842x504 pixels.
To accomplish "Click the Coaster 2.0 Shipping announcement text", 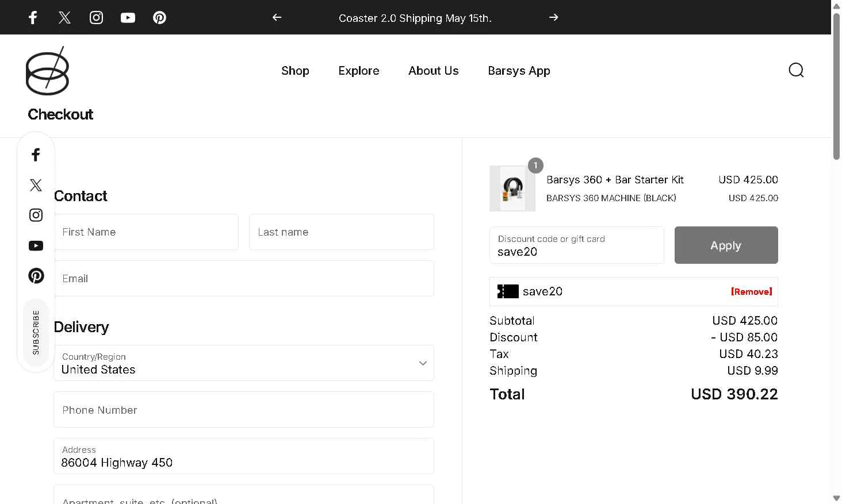I will [x=415, y=18].
